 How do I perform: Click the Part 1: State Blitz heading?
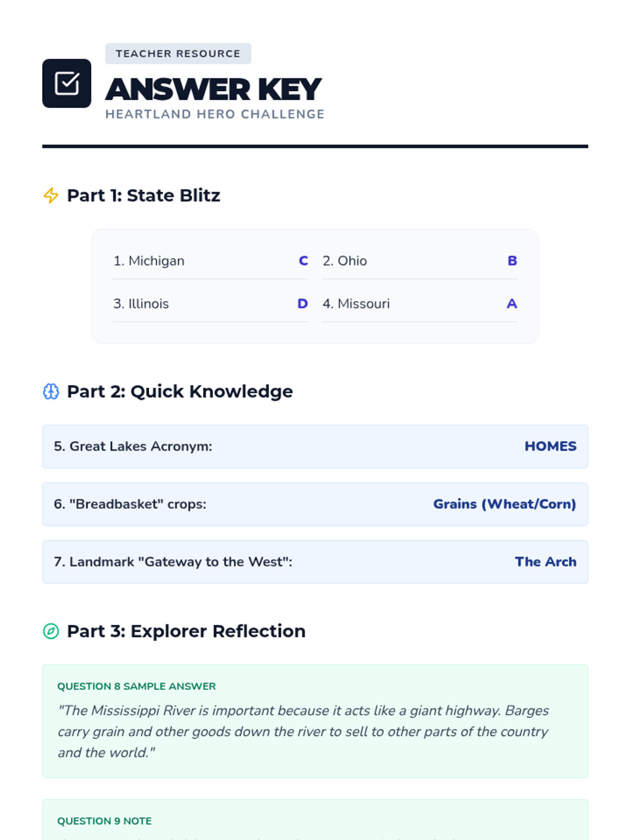pos(143,195)
